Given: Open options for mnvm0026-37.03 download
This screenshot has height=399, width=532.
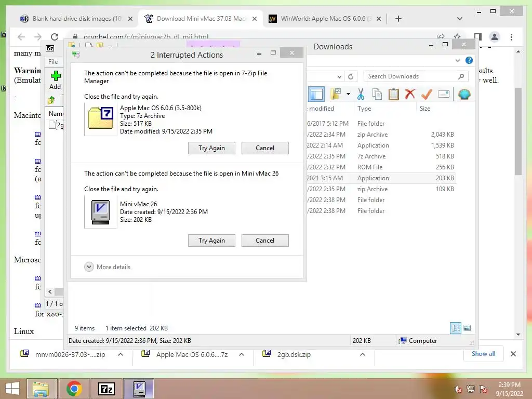Looking at the screenshot, I should (120, 354).
